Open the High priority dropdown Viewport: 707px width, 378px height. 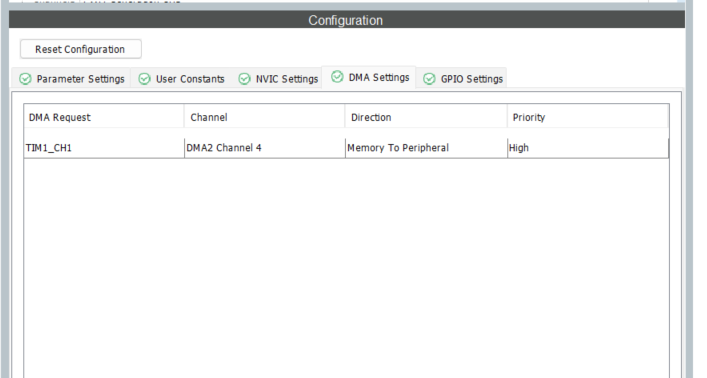(588, 148)
